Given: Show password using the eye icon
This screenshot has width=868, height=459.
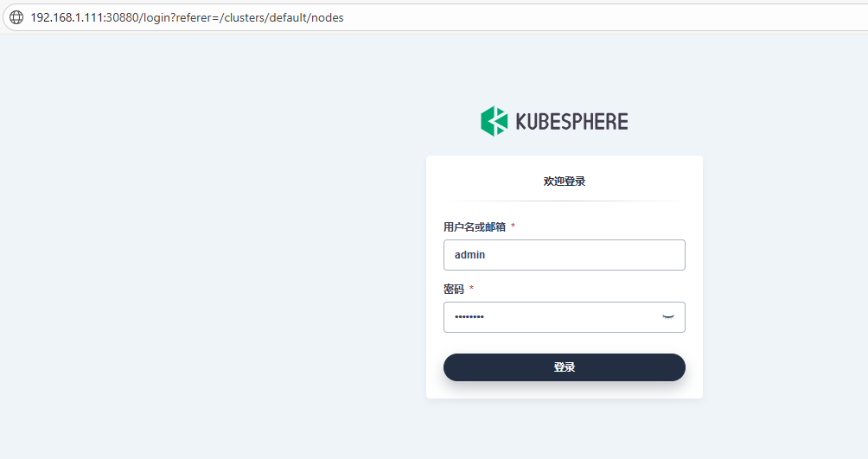Looking at the screenshot, I should [x=668, y=317].
